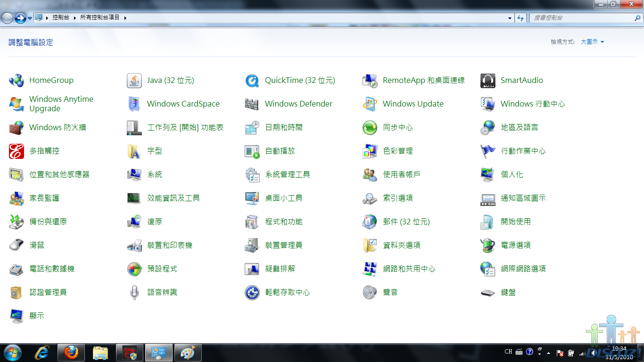Click the 認證管理員 link
The width and height of the screenshot is (644, 362).
pyautogui.click(x=48, y=292)
